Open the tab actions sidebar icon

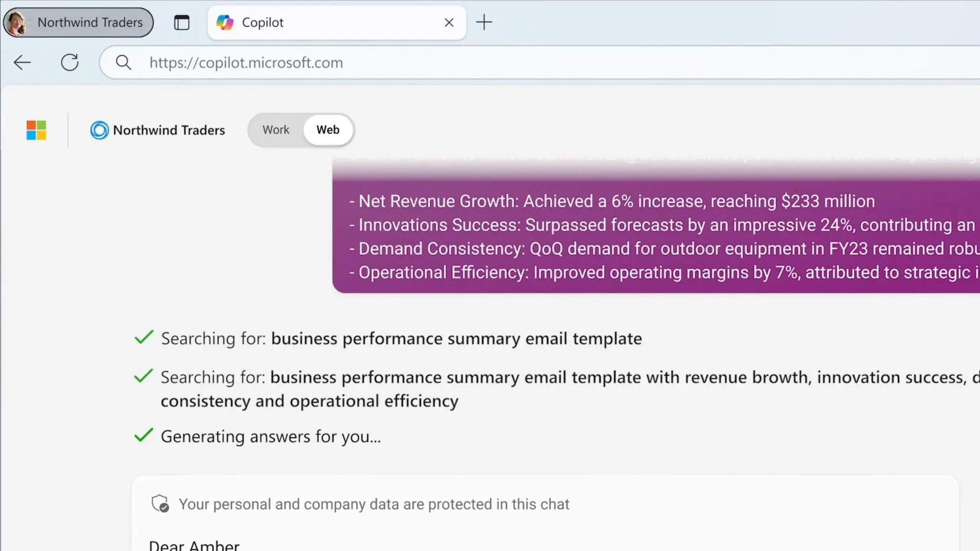click(181, 22)
